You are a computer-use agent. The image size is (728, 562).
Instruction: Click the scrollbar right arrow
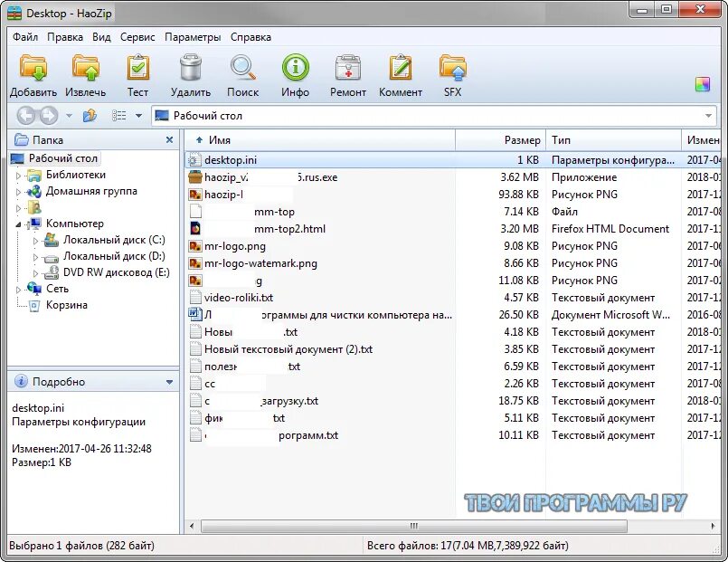tap(713, 526)
